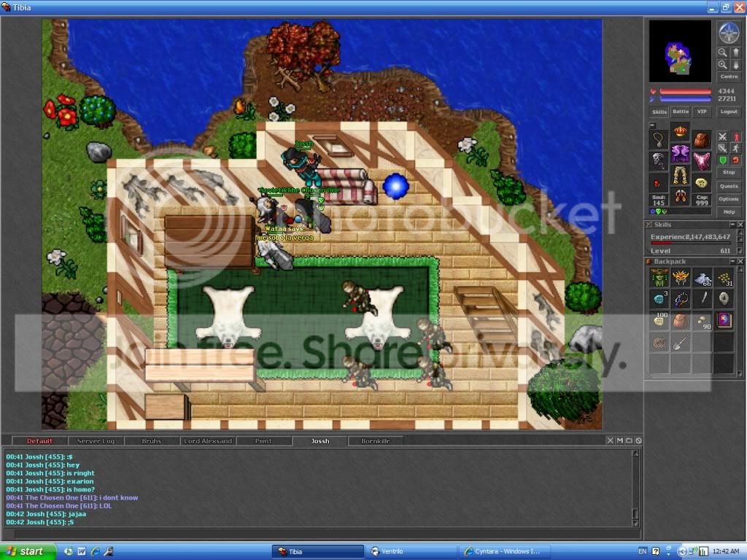747x560 pixels.
Task: Switch to the Bornkillr chat tab
Action: tap(376, 441)
